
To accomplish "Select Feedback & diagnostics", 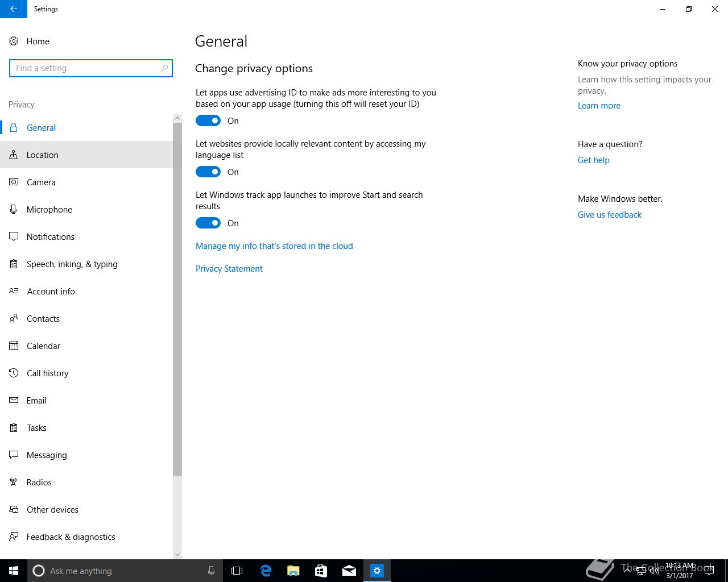I will (x=86, y=537).
